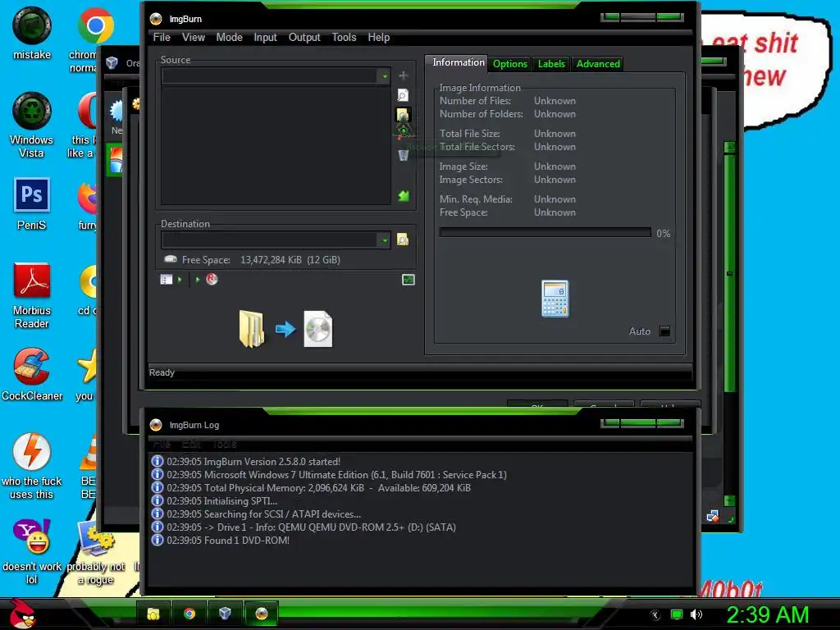The height and width of the screenshot is (630, 840).
Task: Open the disc layout editor icon
Action: tap(166, 279)
